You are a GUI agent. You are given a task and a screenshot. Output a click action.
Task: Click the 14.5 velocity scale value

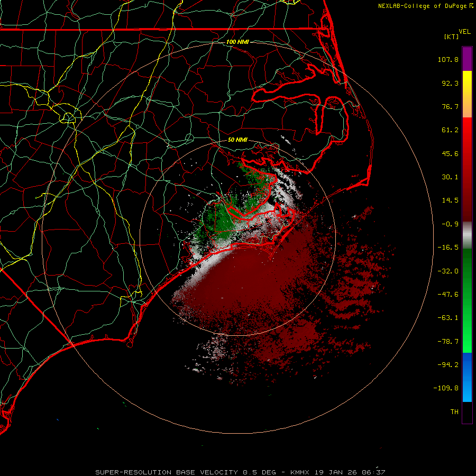click(450, 200)
